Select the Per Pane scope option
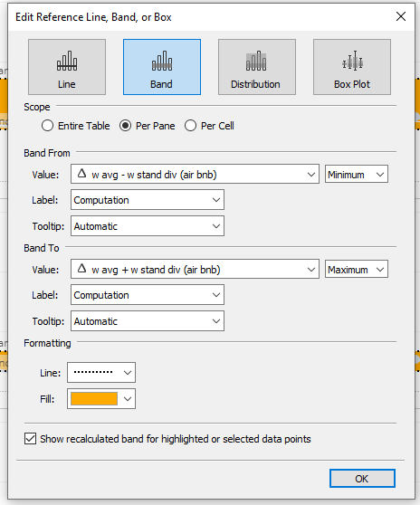 coord(125,126)
